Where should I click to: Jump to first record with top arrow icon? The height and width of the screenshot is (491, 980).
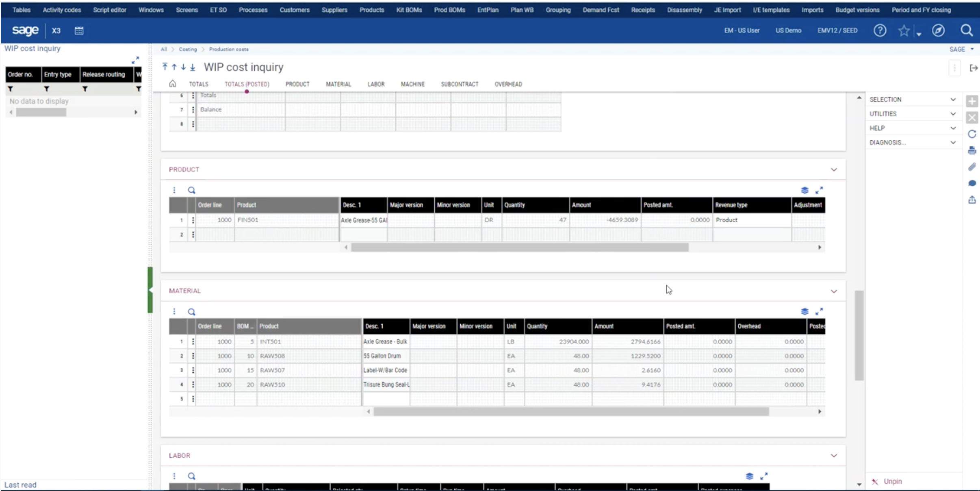[165, 67]
